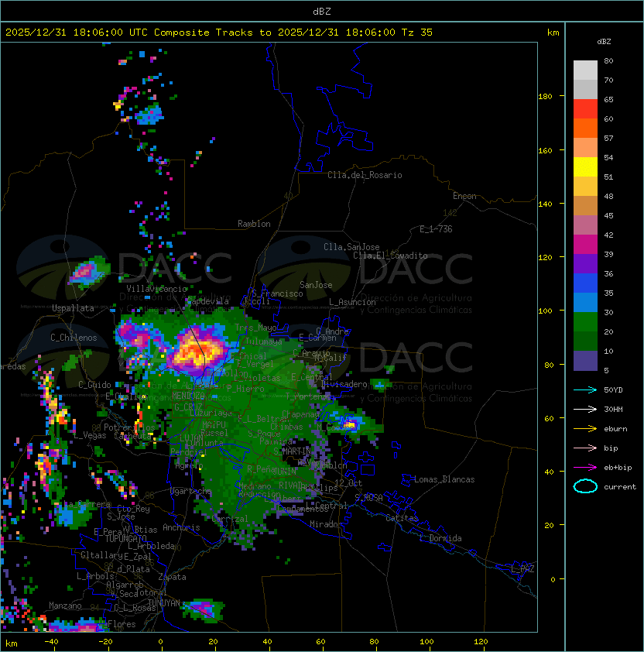Click the cyan ellipse 'current' legend icon
644x652 pixels.
585,486
